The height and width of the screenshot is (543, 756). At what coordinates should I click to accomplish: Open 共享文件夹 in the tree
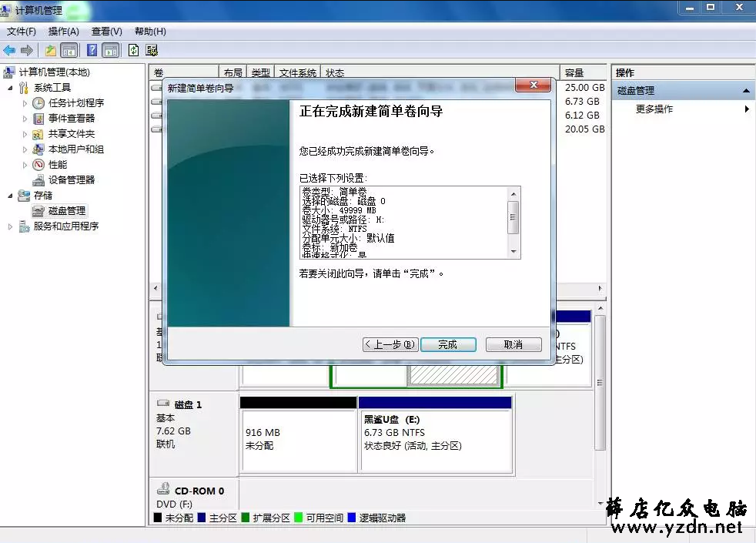(72, 134)
